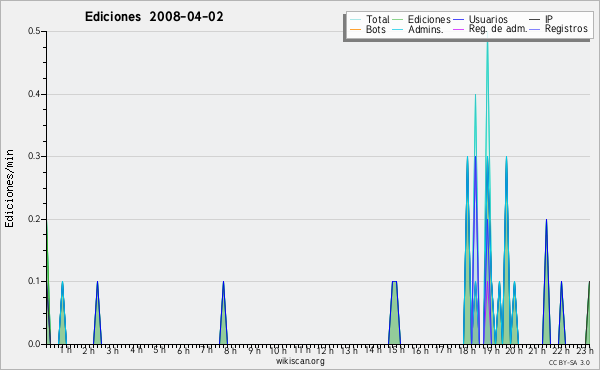Image resolution: width=600 pixels, height=370 pixels.
Task: Click the blue peak near 8 h
Action: point(223,283)
